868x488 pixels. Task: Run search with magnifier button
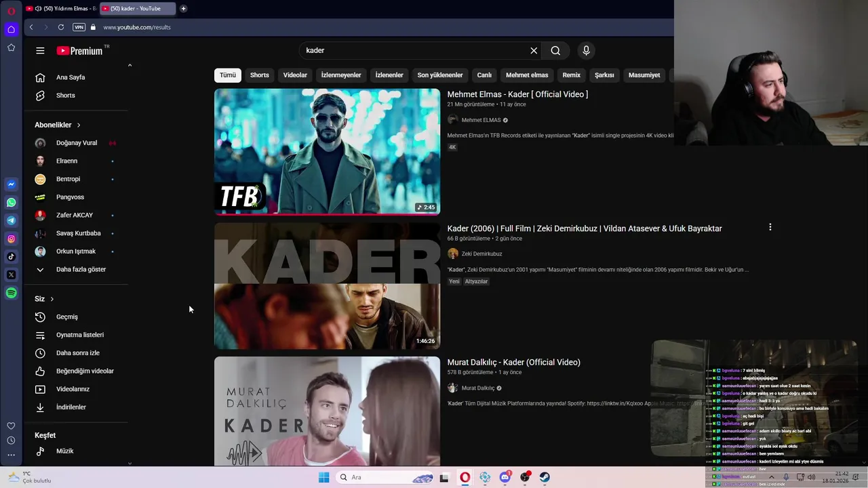[555, 50]
